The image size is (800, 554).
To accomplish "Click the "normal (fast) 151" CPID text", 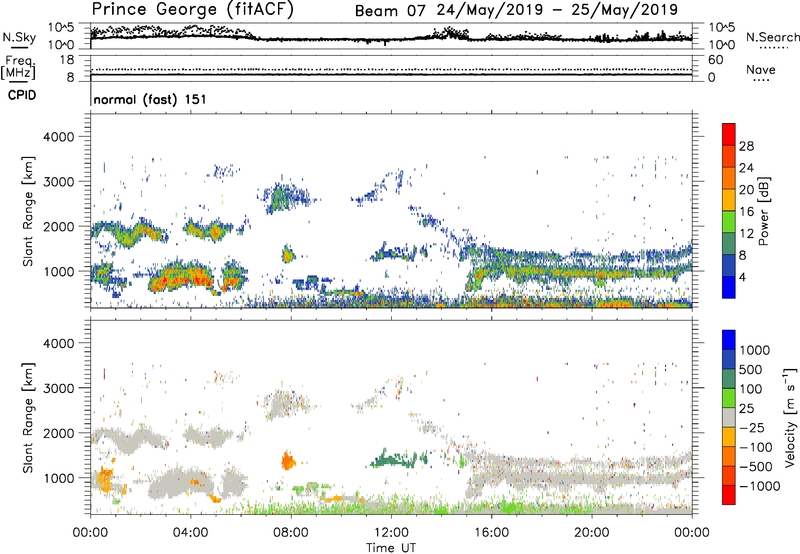I will 150,99.
